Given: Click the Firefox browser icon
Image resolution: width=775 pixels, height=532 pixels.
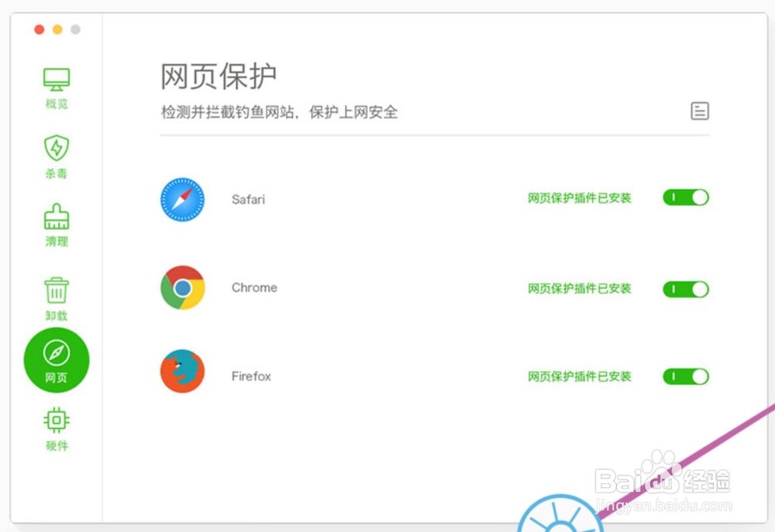Looking at the screenshot, I should pos(182,372).
